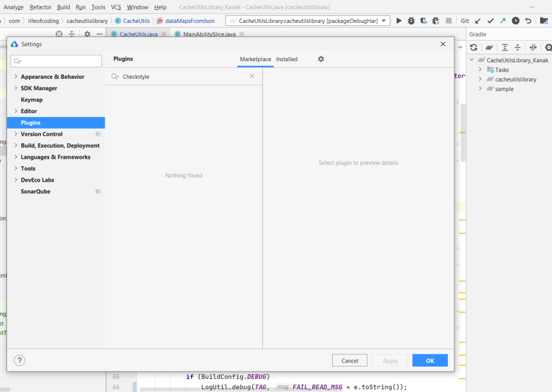Expand Version Control settings node
552x392 pixels.
pos(16,134)
